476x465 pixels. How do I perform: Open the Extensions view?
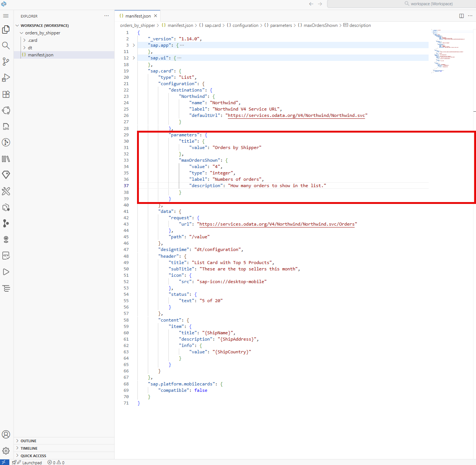(6, 94)
